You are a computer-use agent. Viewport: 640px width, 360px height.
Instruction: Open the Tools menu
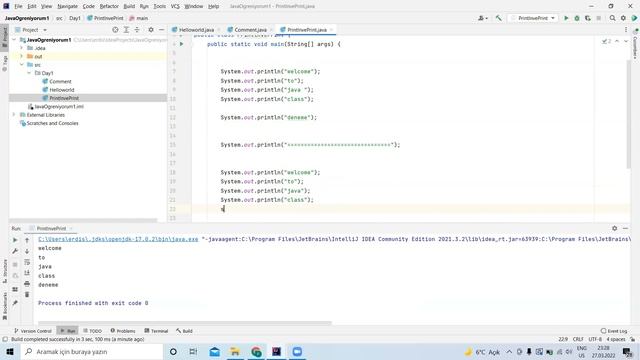point(160,6)
